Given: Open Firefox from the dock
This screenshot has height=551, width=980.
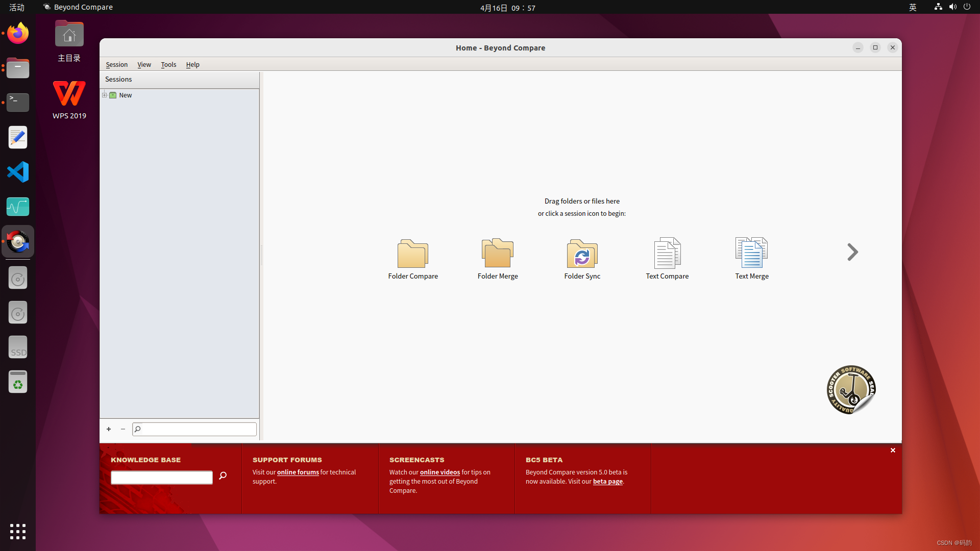Looking at the screenshot, I should [18, 33].
